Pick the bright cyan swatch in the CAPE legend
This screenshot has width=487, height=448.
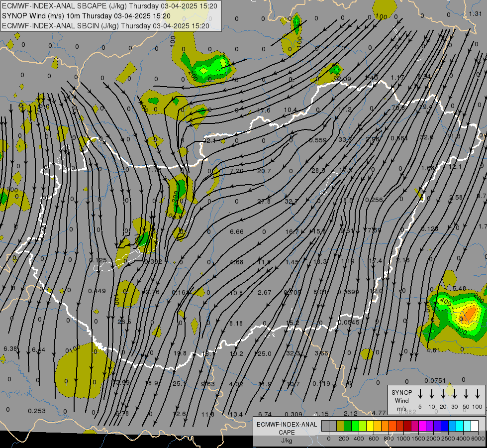(x=459, y=426)
